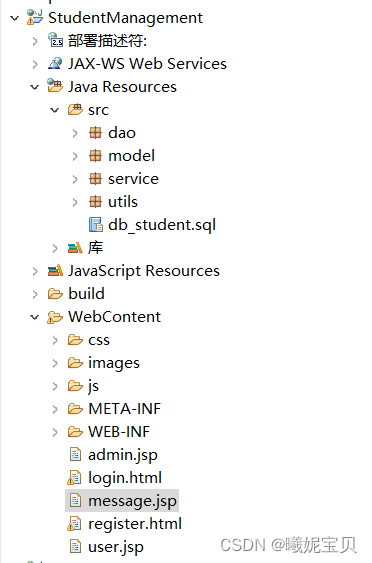This screenshot has height=563, width=372.
Task: Click the db_student.sql file icon
Action: click(96, 225)
